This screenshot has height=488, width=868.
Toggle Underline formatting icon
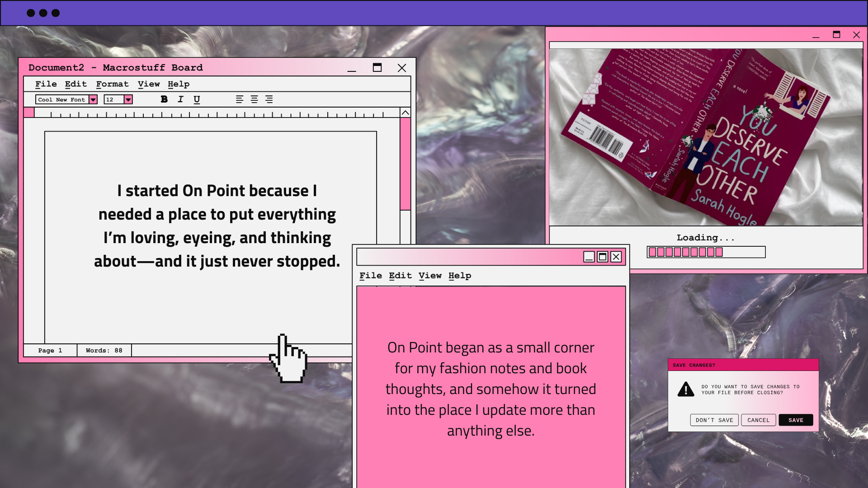click(x=197, y=99)
